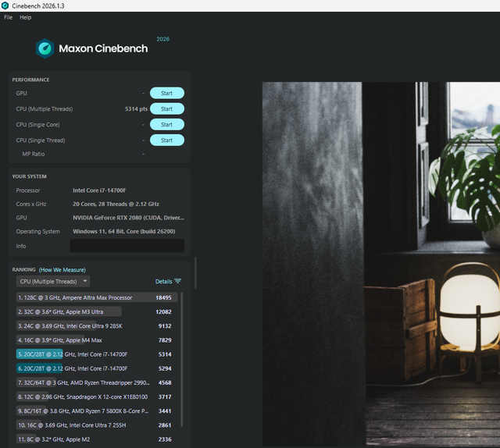This screenshot has height=448, width=500.
Task: Open the Help menu
Action: tap(26, 17)
